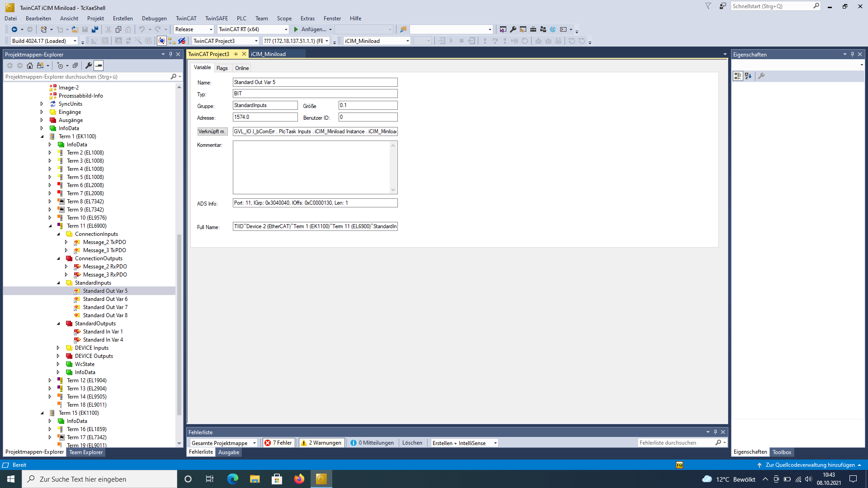Click the save all icon
Viewport: 868px width, 488px height.
coord(95,29)
